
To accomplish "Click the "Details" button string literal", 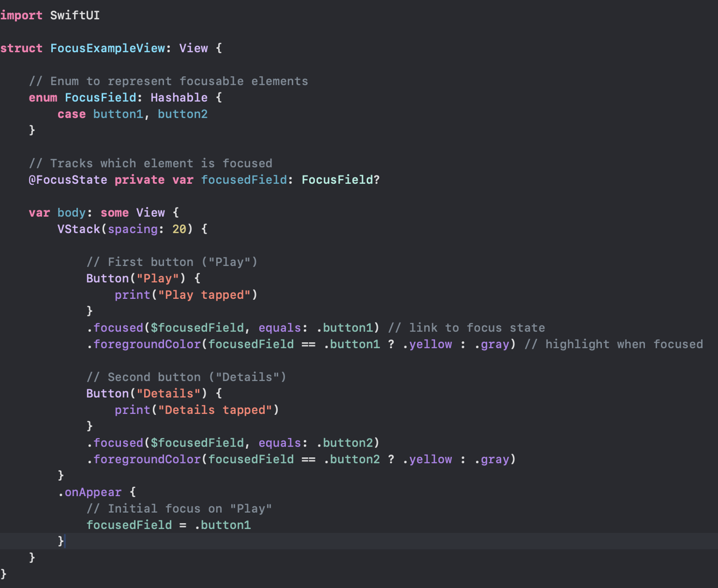I will (168, 393).
